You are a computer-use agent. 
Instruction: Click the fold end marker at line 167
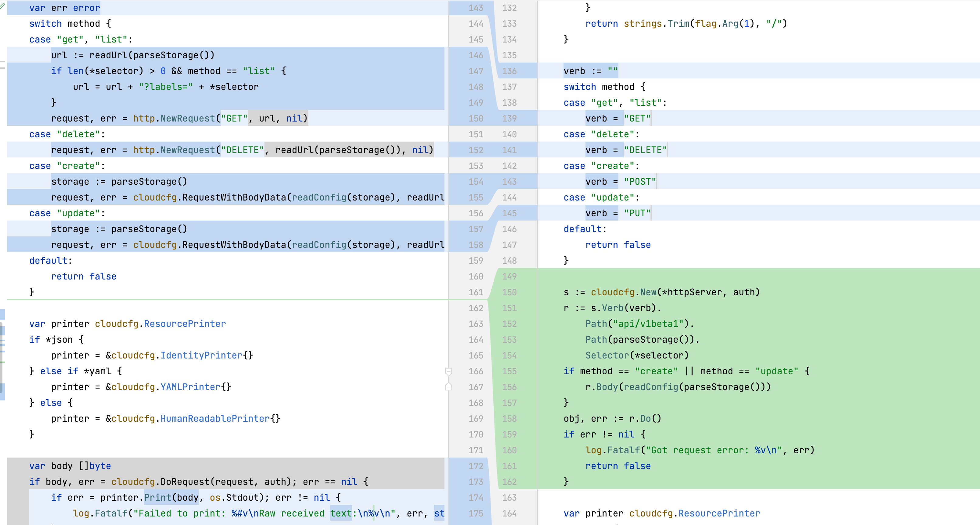click(x=449, y=387)
